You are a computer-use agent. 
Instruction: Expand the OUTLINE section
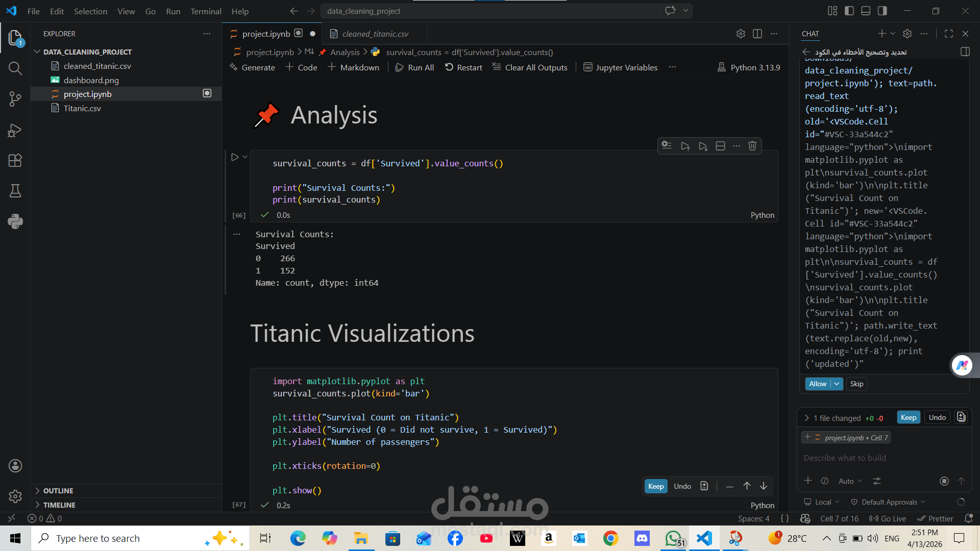pos(58,491)
